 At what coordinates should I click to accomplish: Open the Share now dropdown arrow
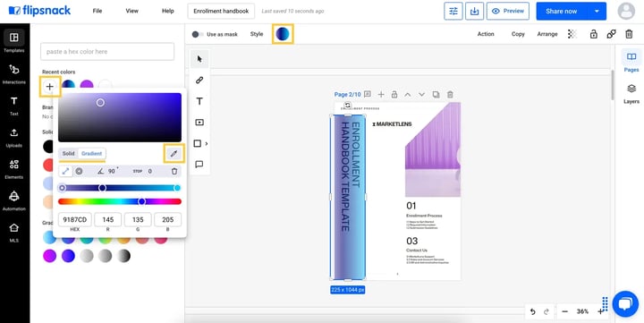[597, 11]
